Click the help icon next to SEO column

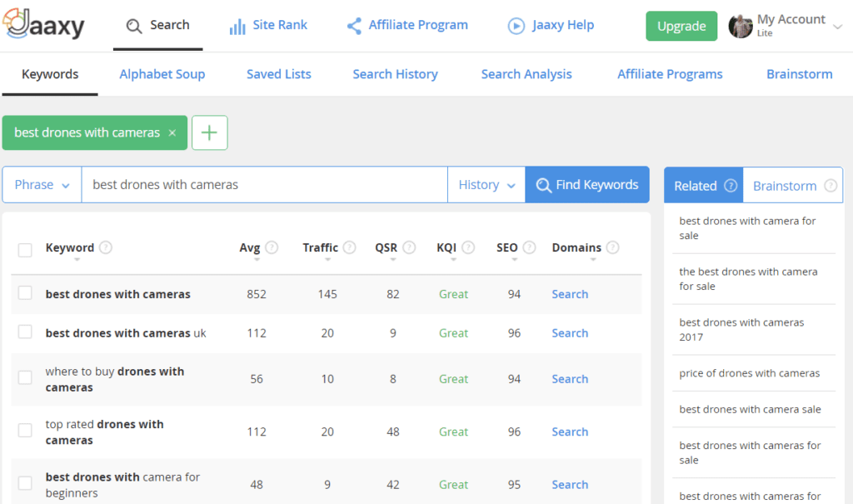pyautogui.click(x=529, y=247)
